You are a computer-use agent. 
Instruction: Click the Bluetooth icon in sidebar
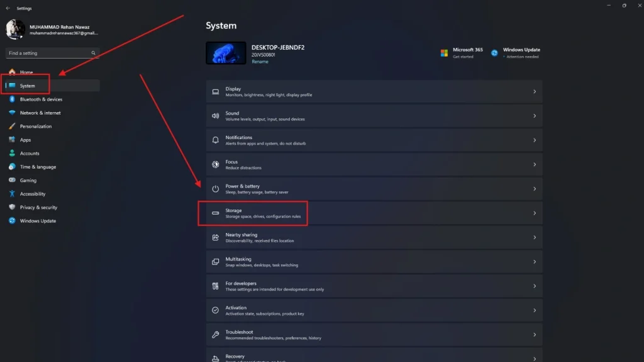pos(12,99)
